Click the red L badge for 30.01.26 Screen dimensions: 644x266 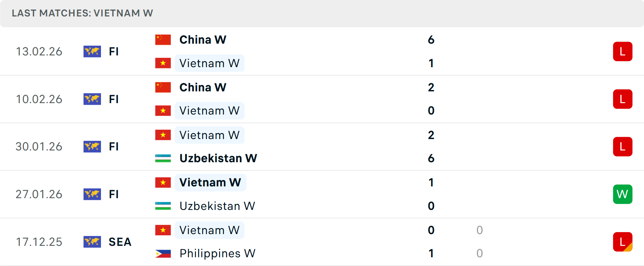point(623,146)
